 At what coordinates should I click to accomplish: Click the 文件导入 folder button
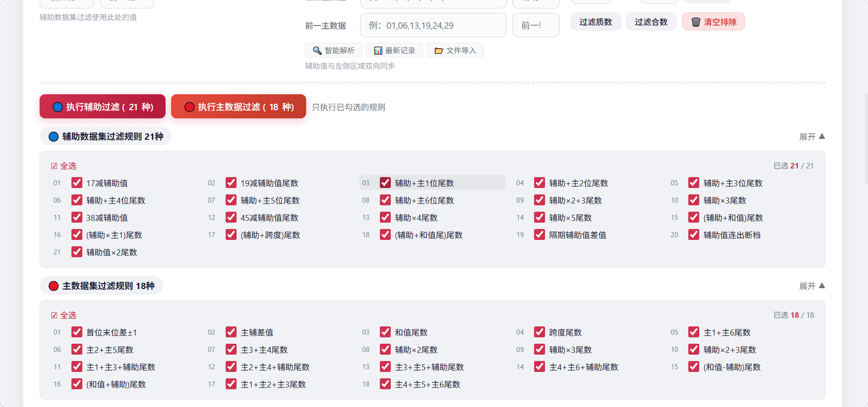455,50
